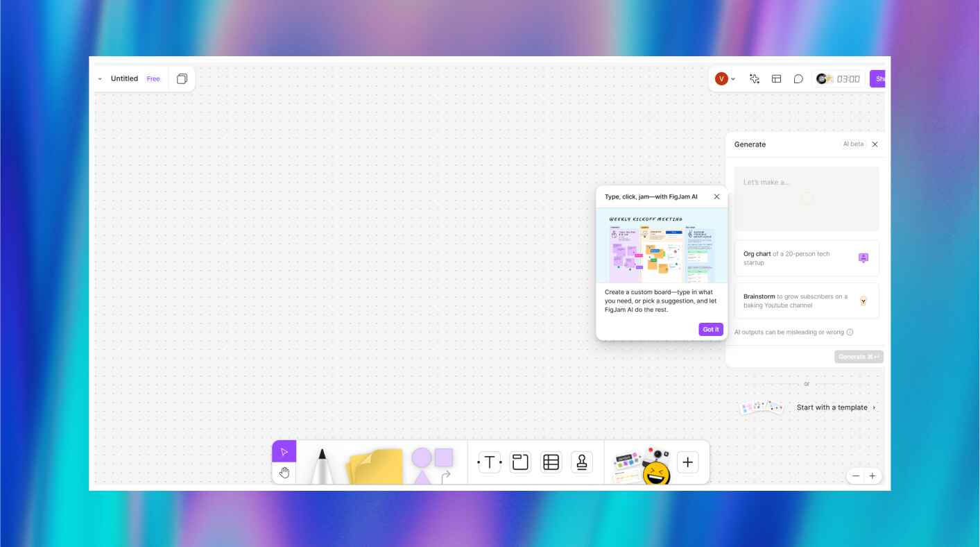
Task: Click the V user avatar
Action: (x=721, y=79)
